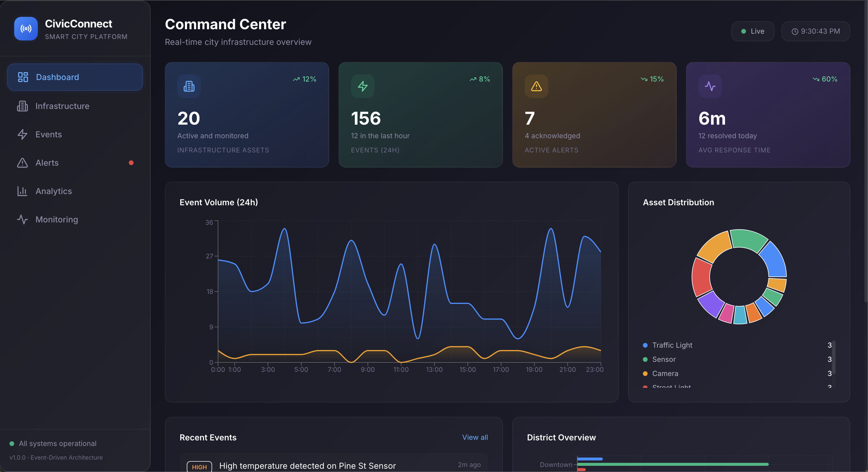Viewport: 868px width, 472px height.
Task: Click the View all link under Recent Events
Action: (475, 437)
